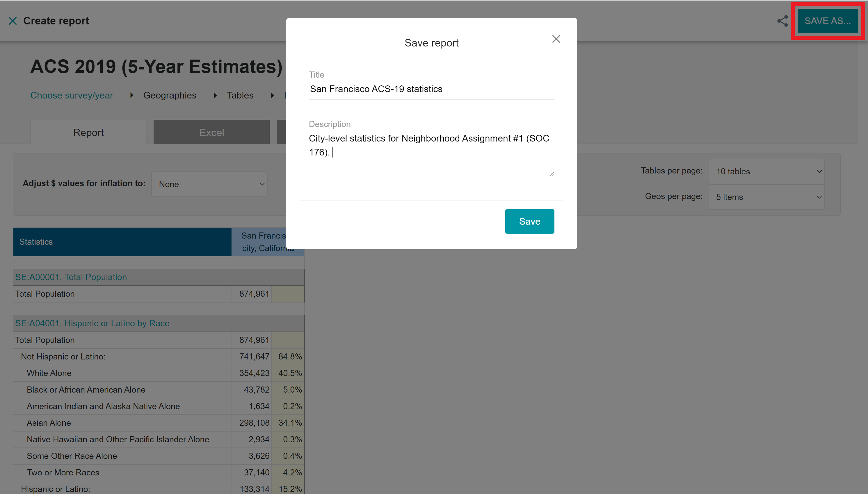Image resolution: width=868 pixels, height=494 pixels.
Task: Edit the report Title field
Action: tap(431, 89)
